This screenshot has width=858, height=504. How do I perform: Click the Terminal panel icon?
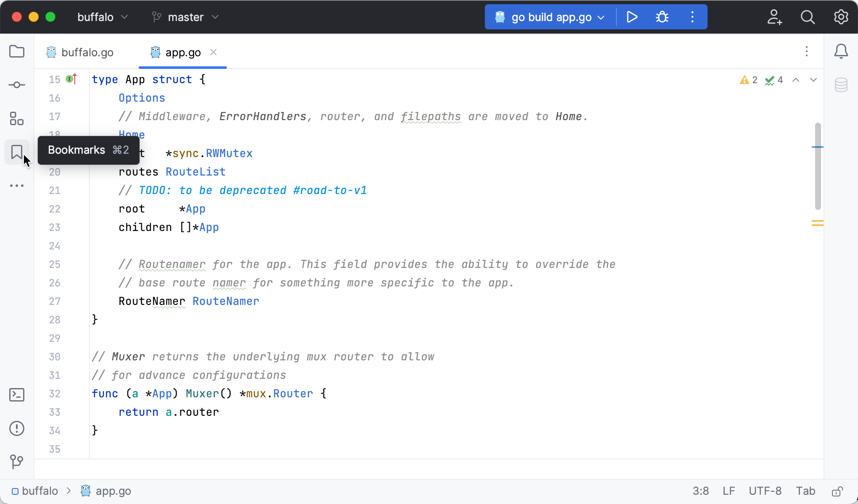coord(16,395)
